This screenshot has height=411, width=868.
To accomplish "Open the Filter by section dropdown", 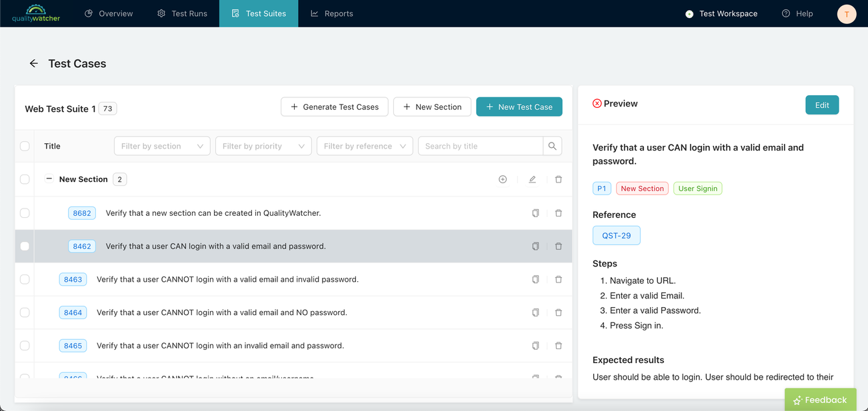I will (x=162, y=146).
